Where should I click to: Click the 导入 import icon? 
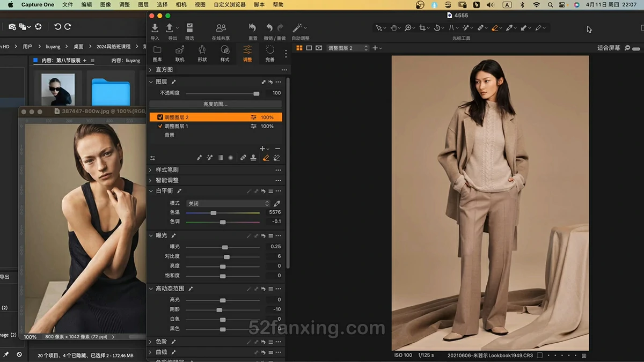tap(155, 28)
